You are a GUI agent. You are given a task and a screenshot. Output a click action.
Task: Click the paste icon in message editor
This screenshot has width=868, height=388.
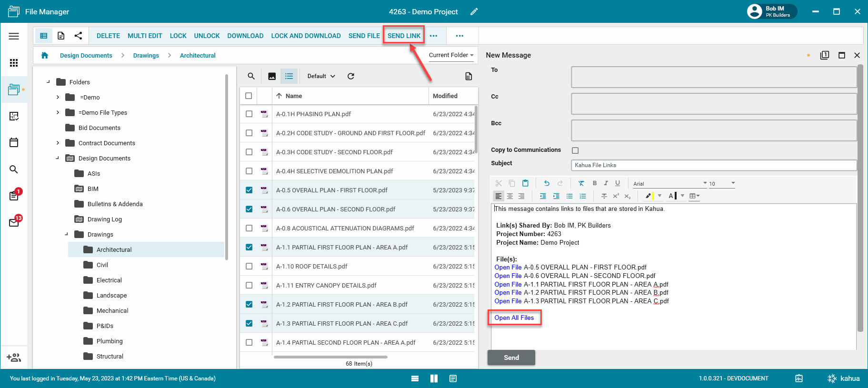click(x=525, y=183)
